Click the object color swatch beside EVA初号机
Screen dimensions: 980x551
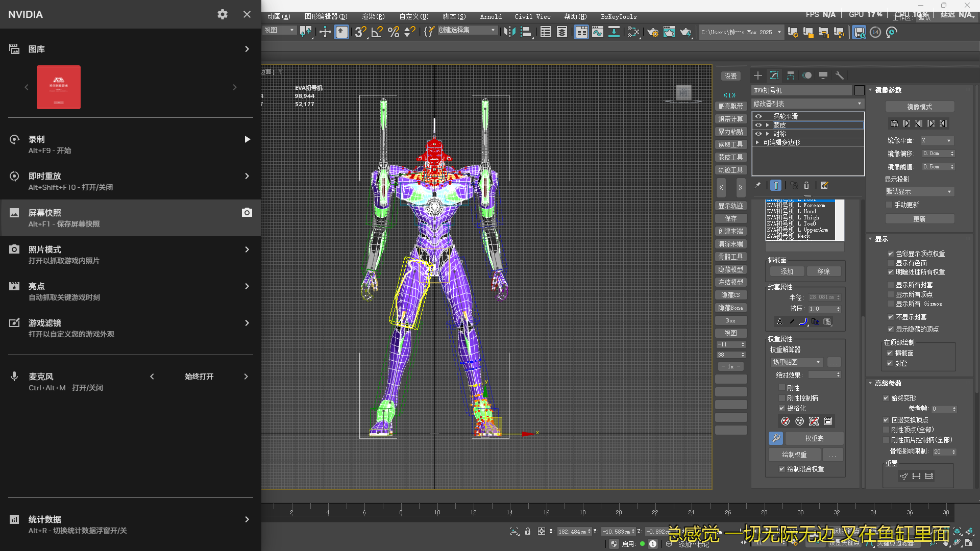click(859, 90)
